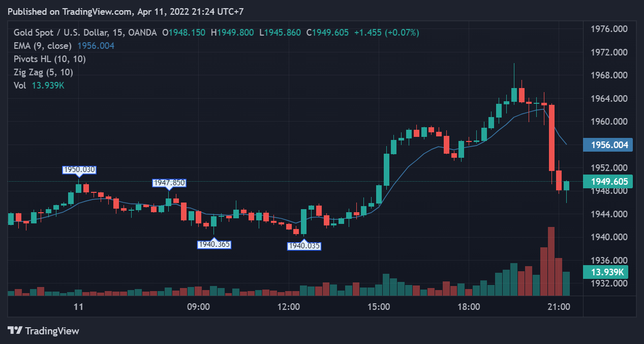Click the green 1949.605 current price tag
The height and width of the screenshot is (344, 644).
click(x=608, y=182)
